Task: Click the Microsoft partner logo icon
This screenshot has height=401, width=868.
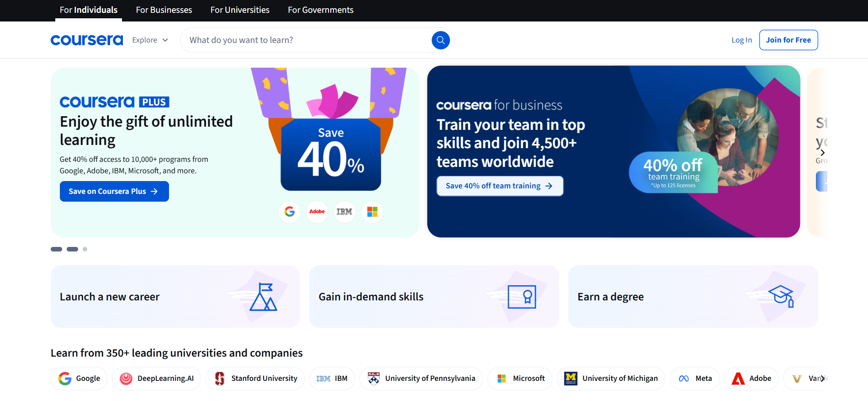Action: pyautogui.click(x=502, y=379)
